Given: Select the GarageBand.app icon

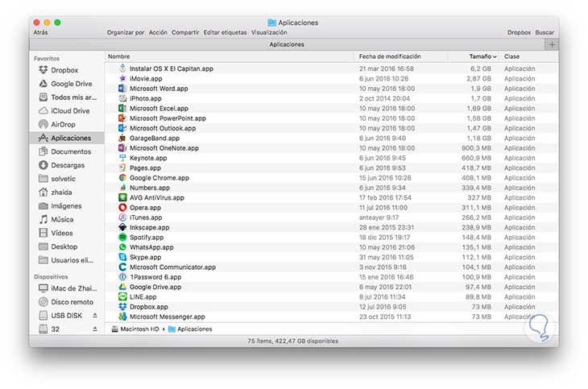Looking at the screenshot, I should pyautogui.click(x=122, y=138).
